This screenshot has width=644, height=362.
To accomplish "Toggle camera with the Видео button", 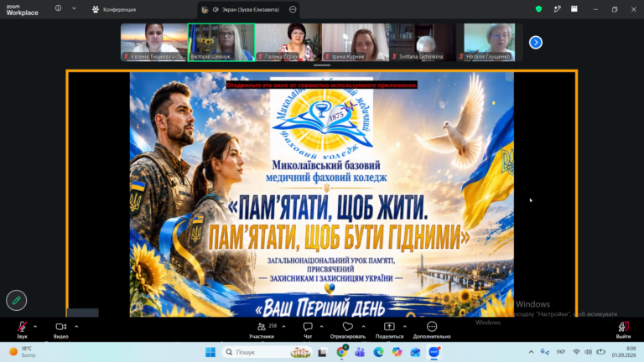I will [x=60, y=330].
